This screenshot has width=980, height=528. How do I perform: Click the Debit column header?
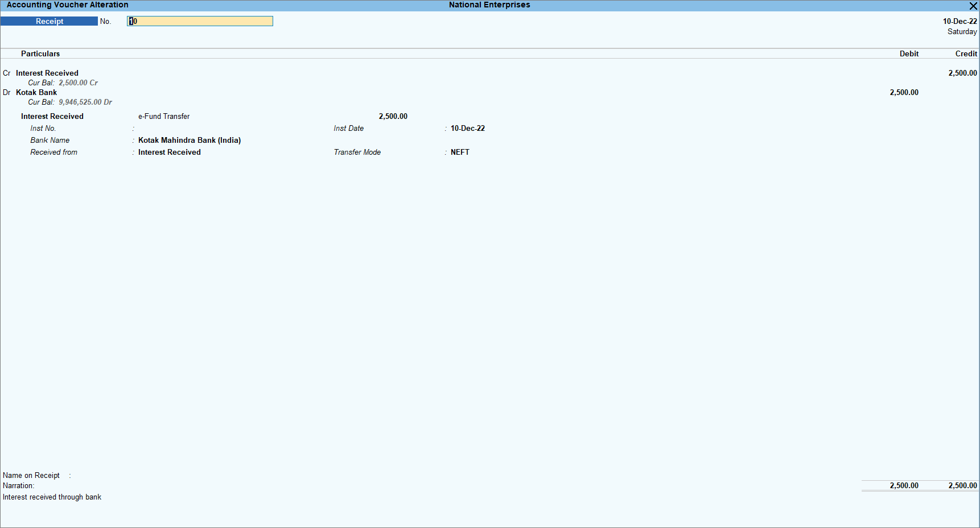(x=909, y=53)
